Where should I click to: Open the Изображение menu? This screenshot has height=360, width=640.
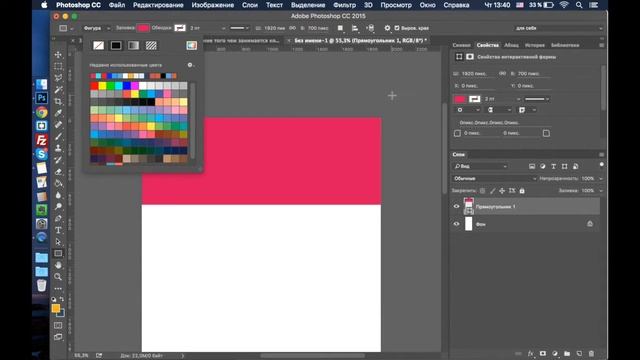point(213,5)
